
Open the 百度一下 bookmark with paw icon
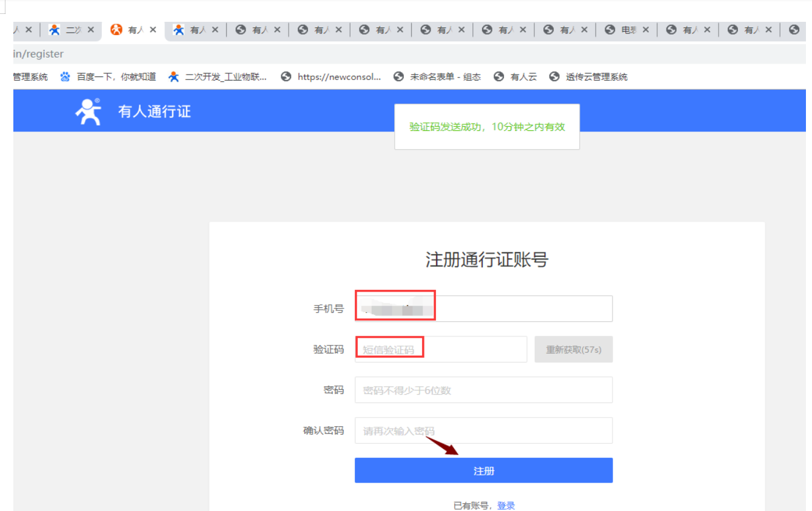point(108,77)
